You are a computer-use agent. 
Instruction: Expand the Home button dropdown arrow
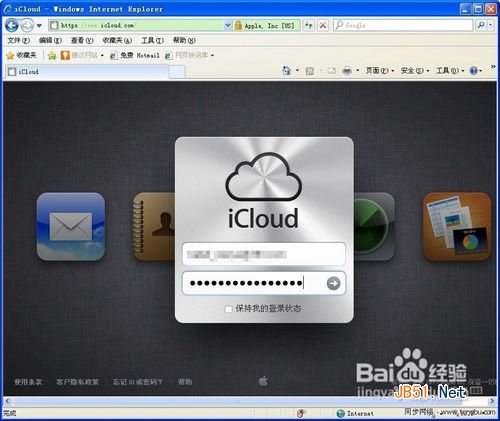[x=297, y=71]
